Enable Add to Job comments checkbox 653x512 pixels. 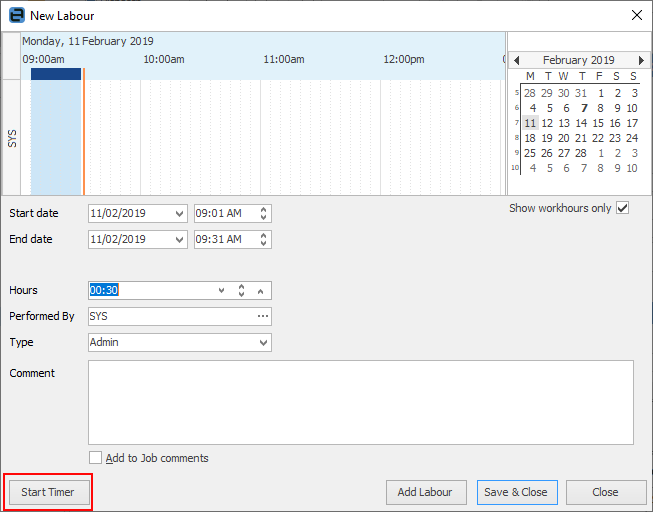[95, 457]
